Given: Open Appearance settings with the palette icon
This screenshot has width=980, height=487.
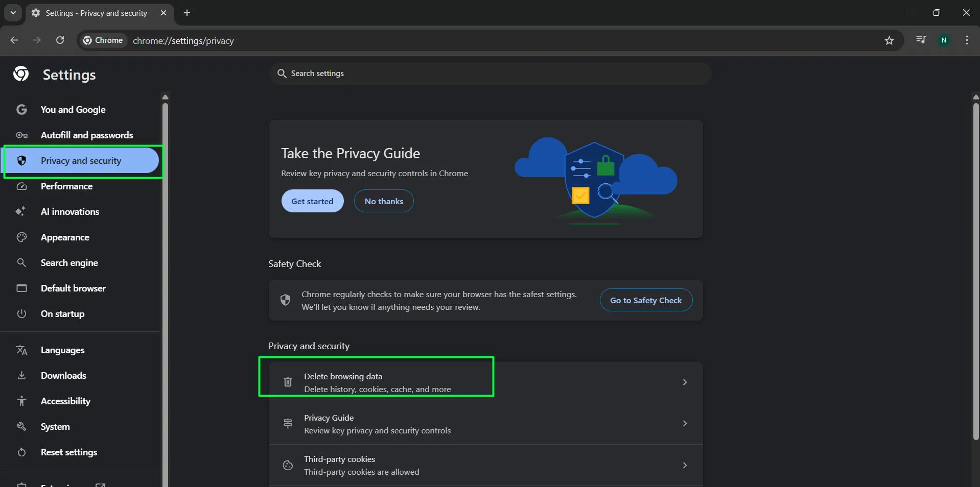Looking at the screenshot, I should point(21,237).
